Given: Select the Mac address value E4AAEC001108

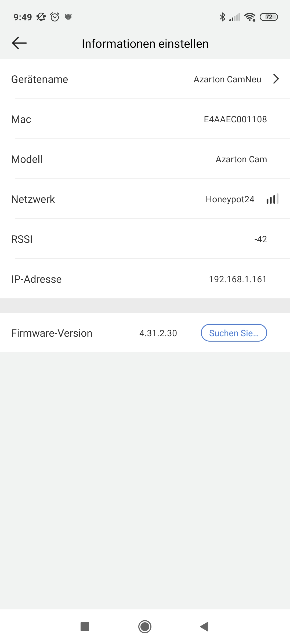Looking at the screenshot, I should (235, 119).
